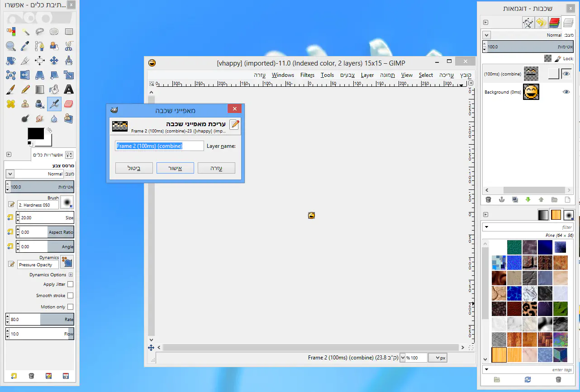Click the anchor layer icon

click(x=501, y=199)
